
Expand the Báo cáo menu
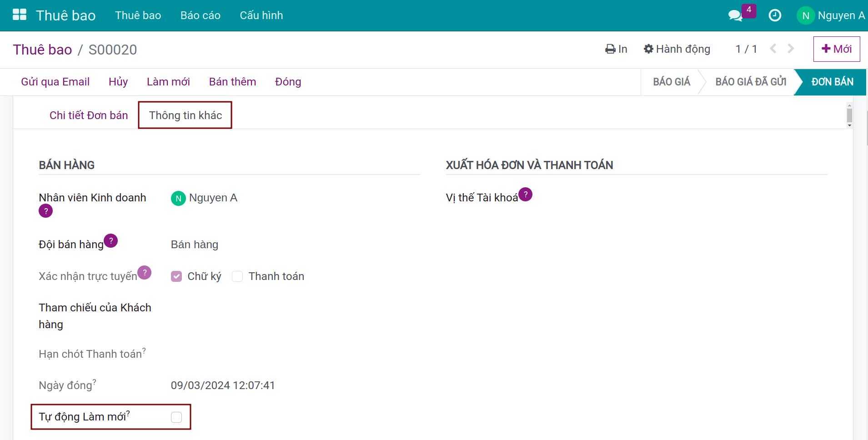pyautogui.click(x=200, y=15)
